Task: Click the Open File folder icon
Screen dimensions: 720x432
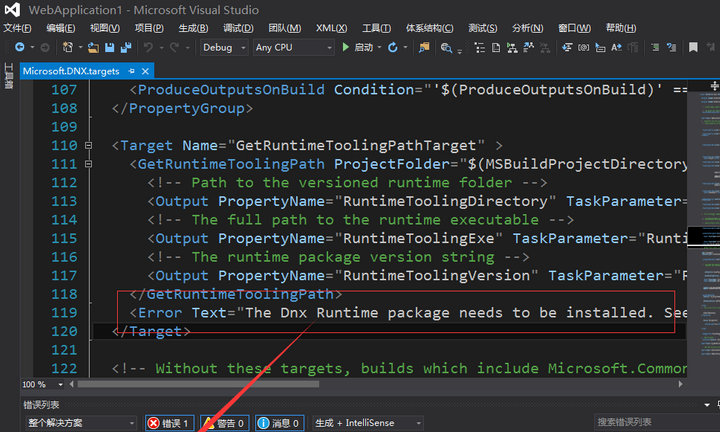Action: click(93, 47)
